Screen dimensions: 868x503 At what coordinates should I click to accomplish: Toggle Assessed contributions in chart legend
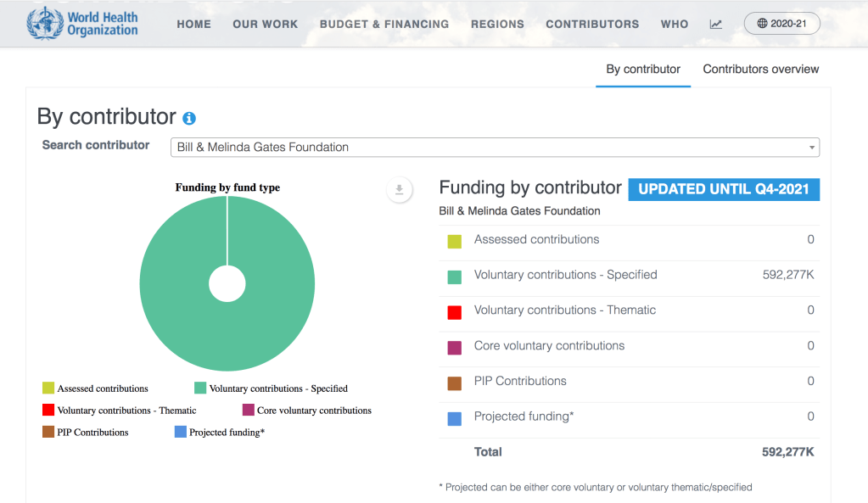pyautogui.click(x=95, y=388)
